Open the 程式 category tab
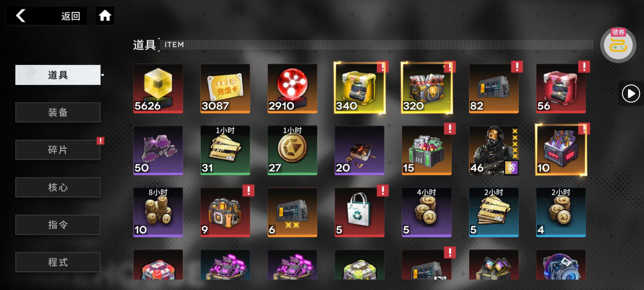The height and width of the screenshot is (290, 644). pos(58,262)
